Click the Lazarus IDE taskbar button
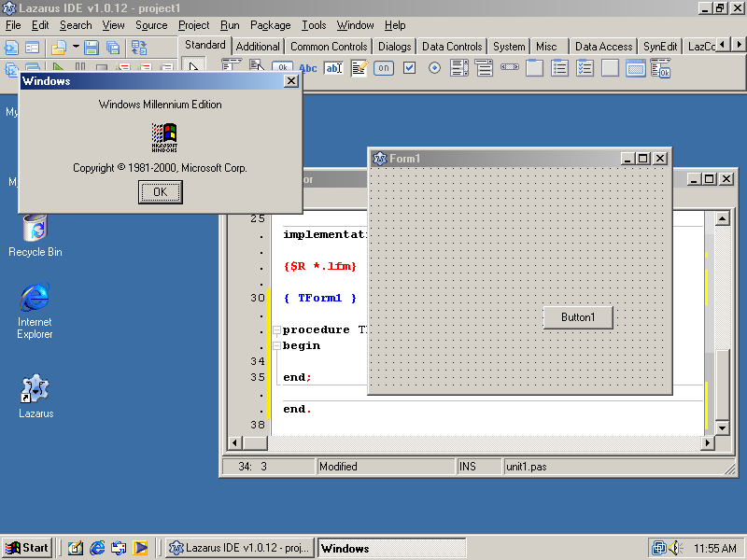 (x=240, y=548)
